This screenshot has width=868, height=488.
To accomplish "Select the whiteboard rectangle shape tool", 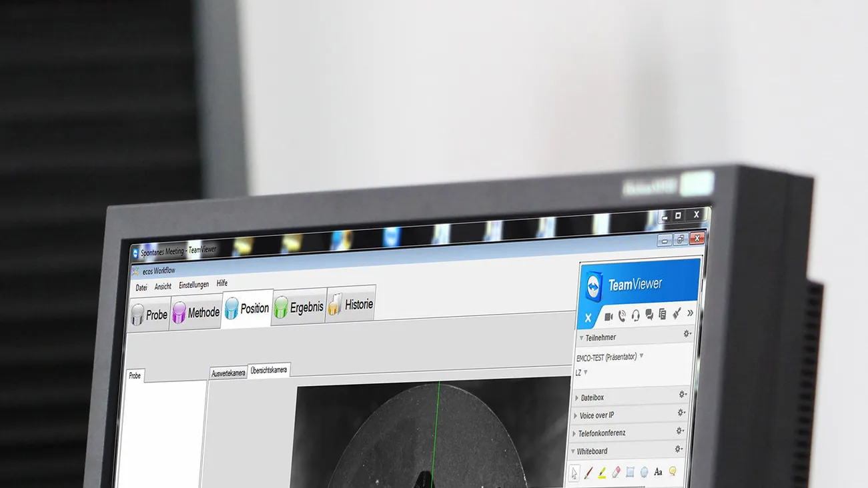I will 630,472.
